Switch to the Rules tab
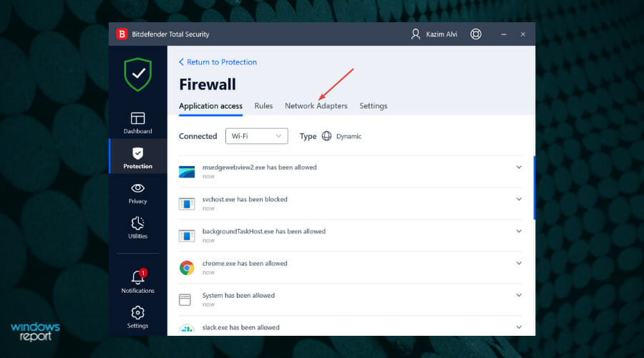The width and height of the screenshot is (644, 358). (x=263, y=106)
